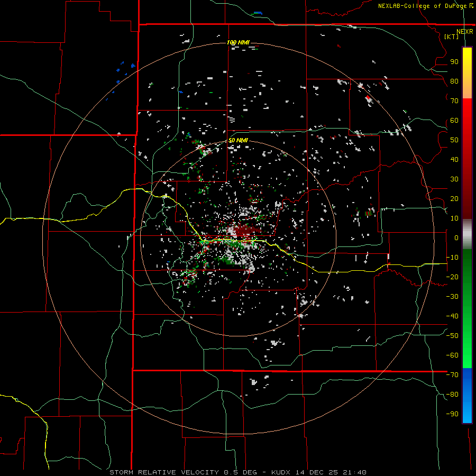Screen dimensions: 476x476
Task: Click the -50 value on velocity scale
Action: click(x=452, y=336)
